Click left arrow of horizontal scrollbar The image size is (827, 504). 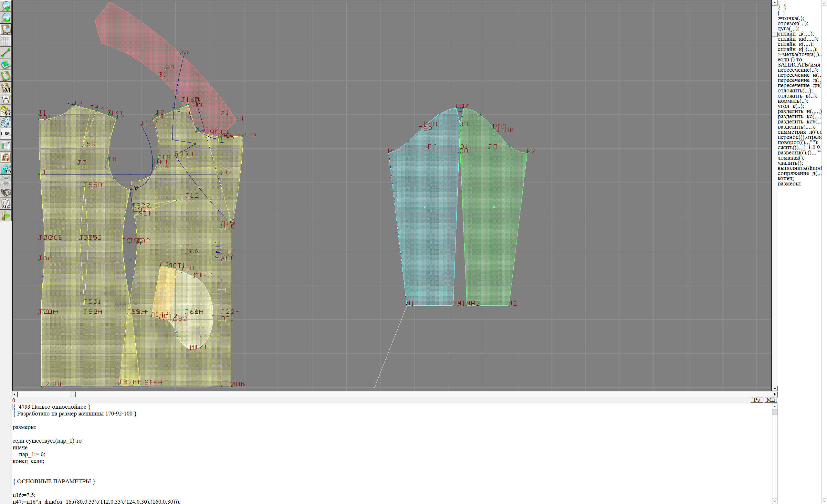coord(15,394)
